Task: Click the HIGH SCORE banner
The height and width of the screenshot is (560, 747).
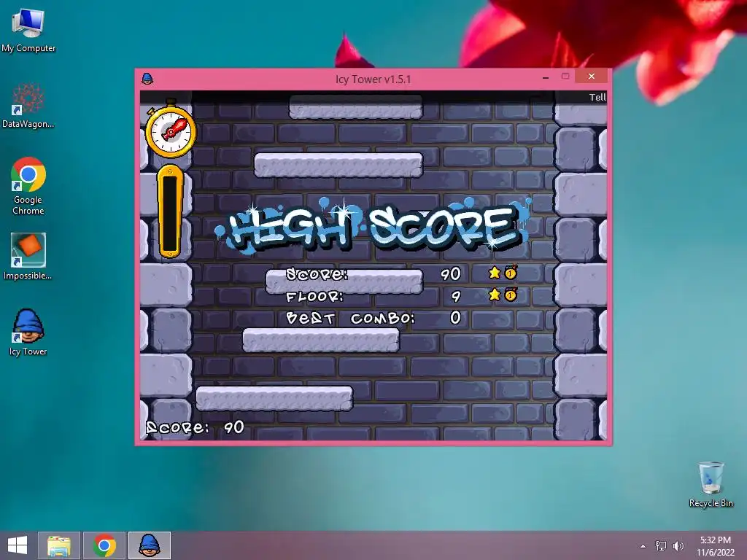Action: point(373,225)
